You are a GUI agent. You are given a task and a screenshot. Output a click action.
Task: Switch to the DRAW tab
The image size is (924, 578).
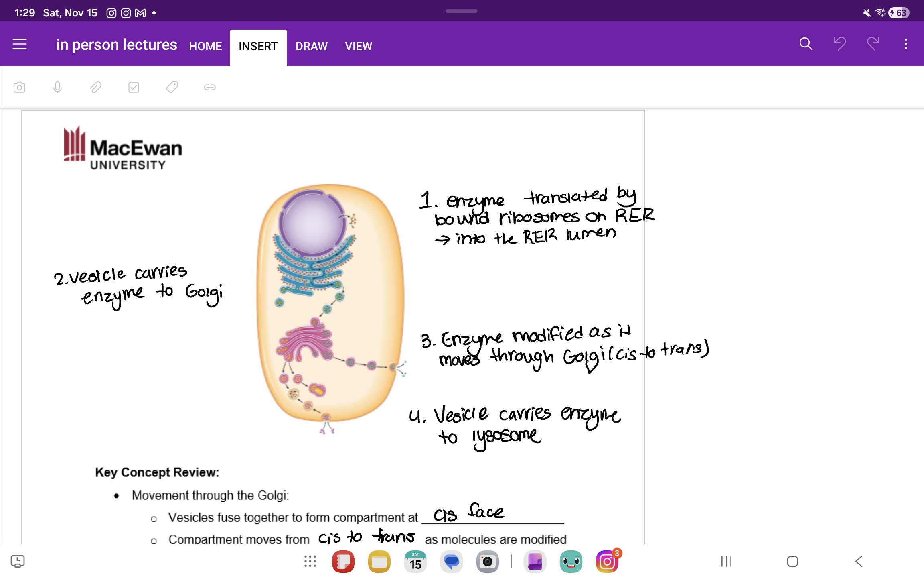(312, 46)
